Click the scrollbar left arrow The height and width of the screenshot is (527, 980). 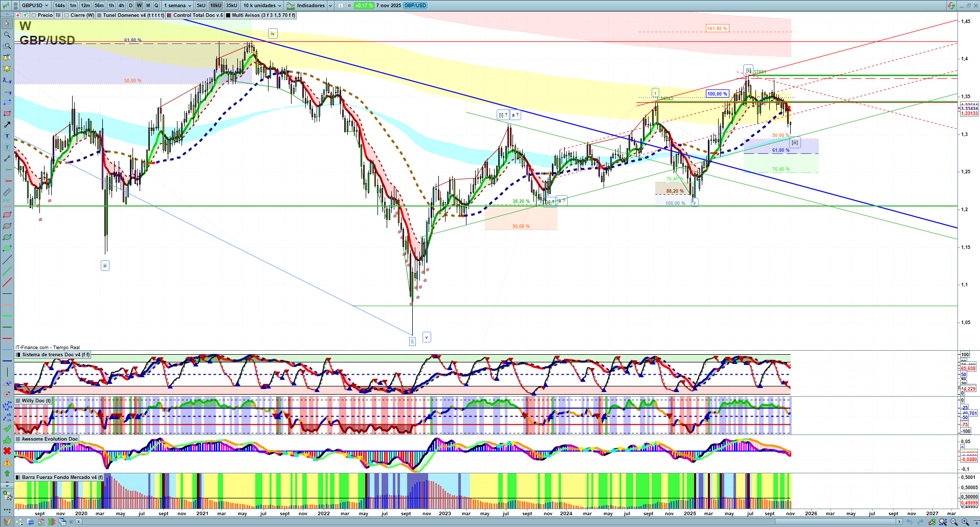[x=78, y=522]
